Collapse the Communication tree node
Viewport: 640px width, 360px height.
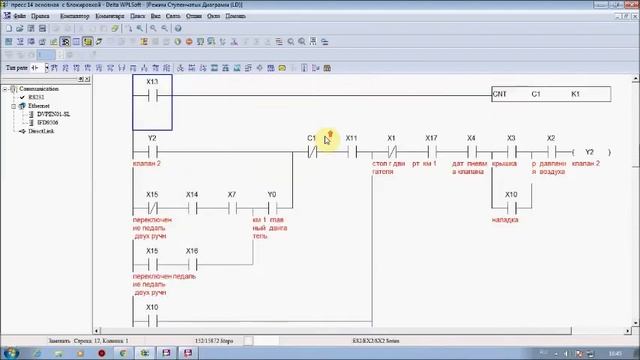click(x=5, y=89)
